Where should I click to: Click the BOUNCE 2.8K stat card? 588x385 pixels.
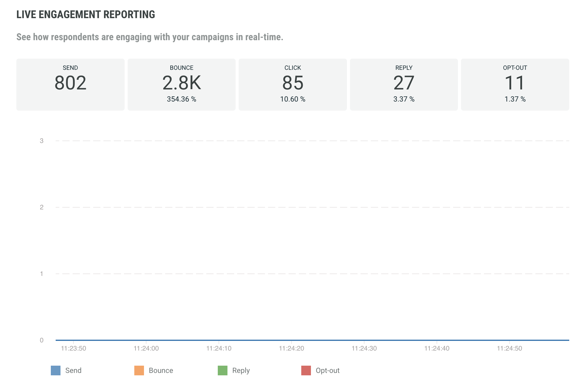(181, 85)
